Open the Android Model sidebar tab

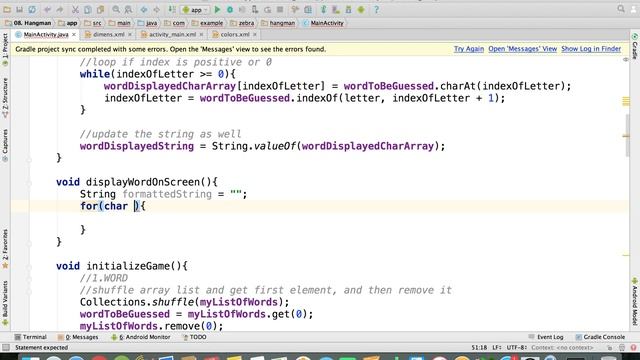click(x=635, y=302)
